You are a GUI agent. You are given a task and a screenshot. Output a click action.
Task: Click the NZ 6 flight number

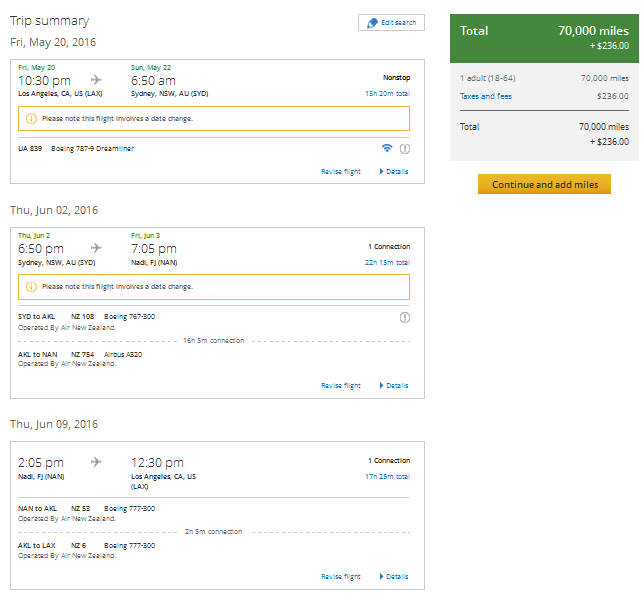(x=78, y=545)
